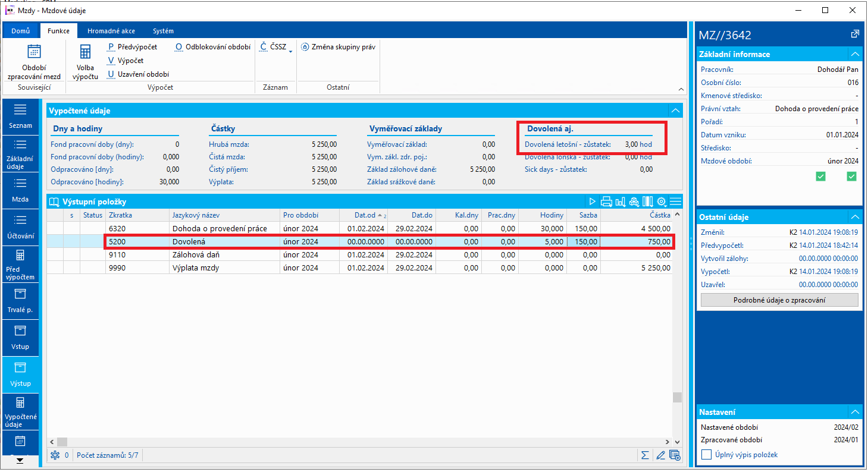868x472 pixels.
Task: Click Podrobné údaje o zpracování button
Action: 779,300
